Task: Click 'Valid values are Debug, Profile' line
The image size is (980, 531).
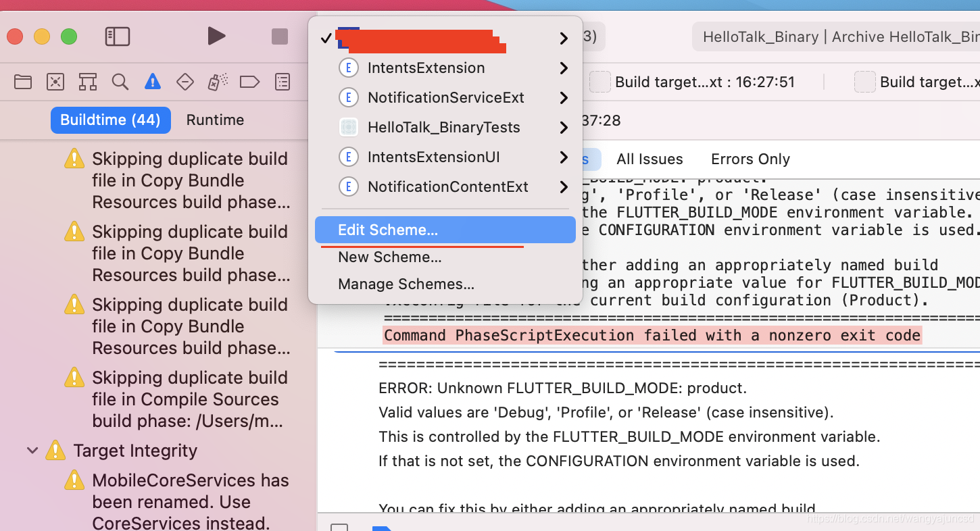Action: (x=606, y=413)
